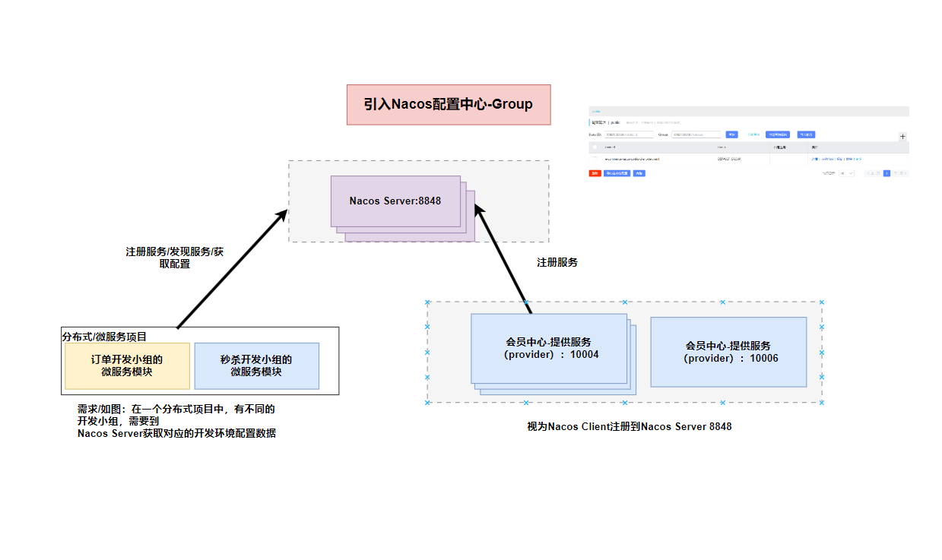
Task: Click the Data ID search input field
Action: point(629,134)
